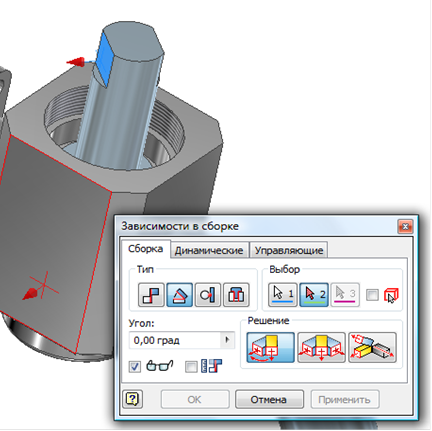The width and height of the screenshot is (432, 431).
Task: Click the Применить button
Action: (x=345, y=399)
